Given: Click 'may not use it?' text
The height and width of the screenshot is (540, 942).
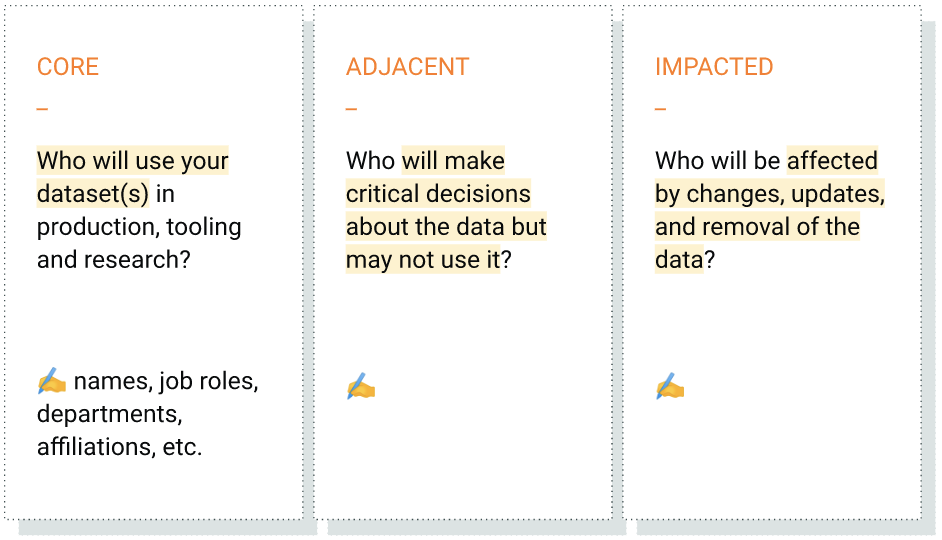Looking at the screenshot, I should [x=428, y=260].
